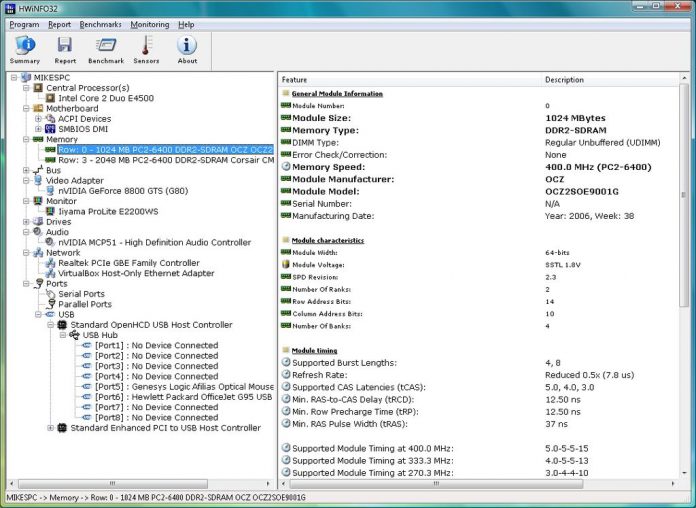This screenshot has height=508, width=696.
Task: Open the Report menu
Action: (59, 24)
